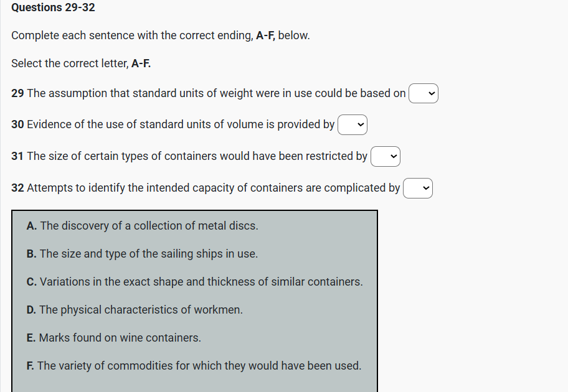Open the dropdown beside question 31
Image resolution: width=568 pixels, height=392 pixels.
point(385,157)
